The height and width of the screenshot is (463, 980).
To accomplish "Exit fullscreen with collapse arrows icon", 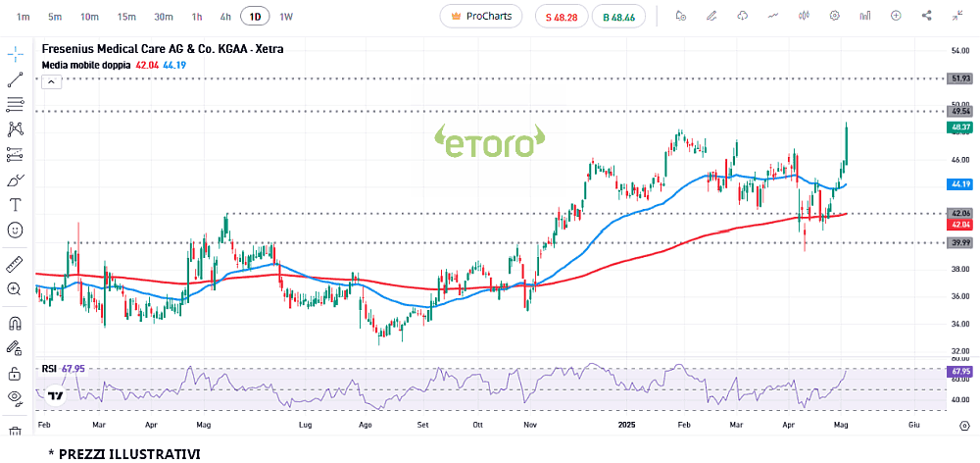I will (x=957, y=17).
